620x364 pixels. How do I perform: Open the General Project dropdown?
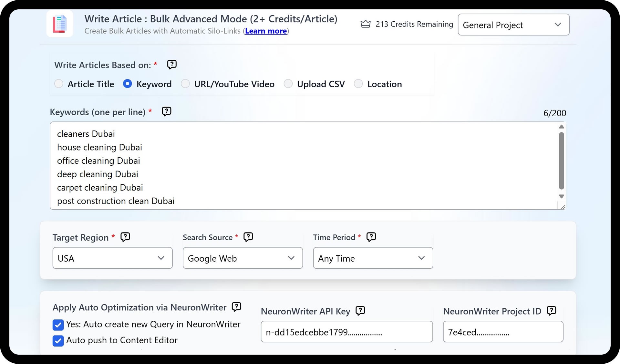(x=513, y=25)
